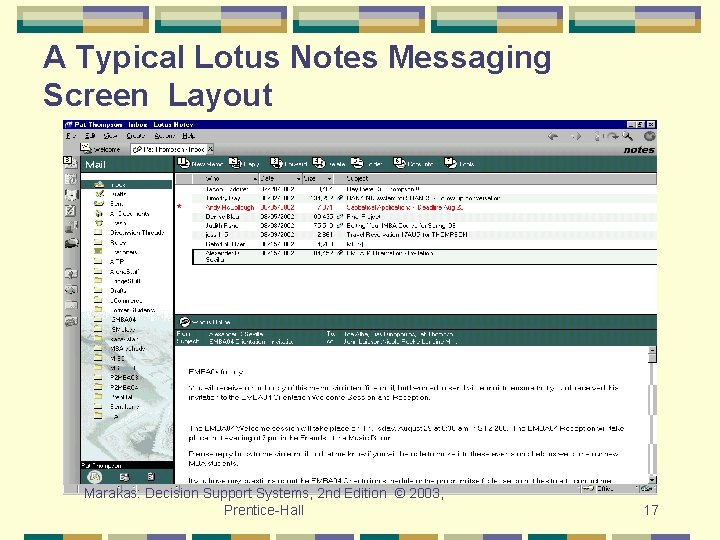Click the Pat Thompson label under folder list
720x540 pixels.
click(x=101, y=465)
